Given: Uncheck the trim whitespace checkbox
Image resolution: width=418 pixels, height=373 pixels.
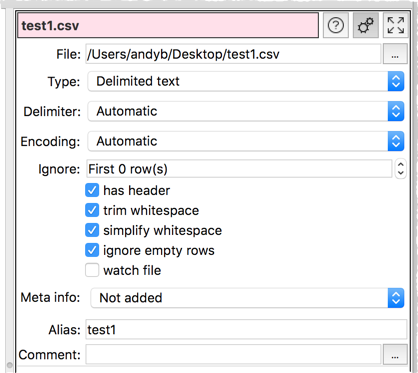Looking at the screenshot, I should [92, 210].
